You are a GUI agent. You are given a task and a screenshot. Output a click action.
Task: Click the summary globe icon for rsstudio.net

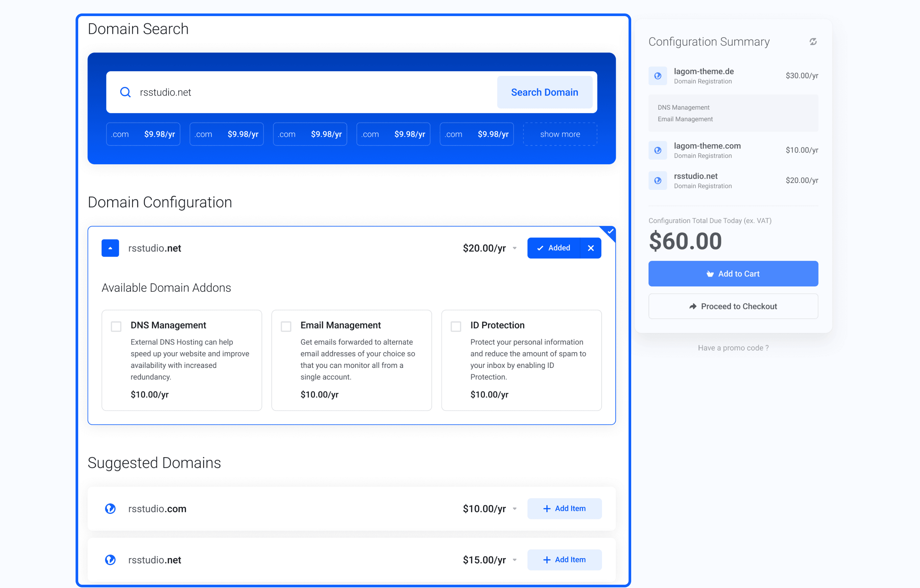[x=657, y=180]
